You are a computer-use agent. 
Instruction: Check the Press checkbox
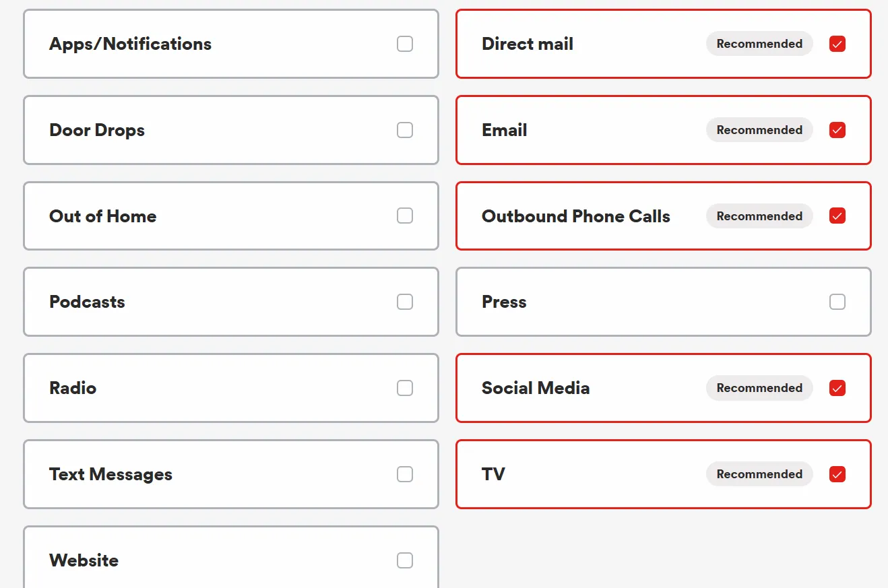click(837, 302)
